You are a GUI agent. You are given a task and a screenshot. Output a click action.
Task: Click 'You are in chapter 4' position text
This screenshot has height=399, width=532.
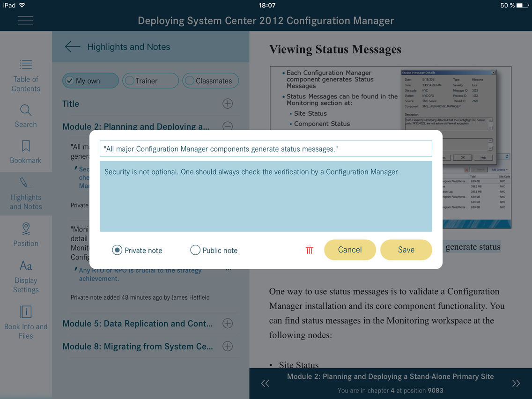pyautogui.click(x=390, y=391)
